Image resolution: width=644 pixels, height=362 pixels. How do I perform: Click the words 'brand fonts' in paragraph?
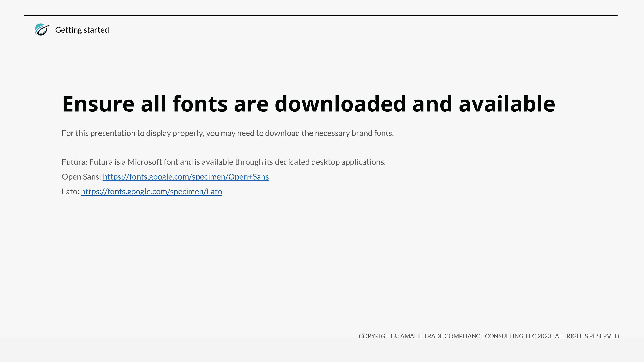pos(372,133)
